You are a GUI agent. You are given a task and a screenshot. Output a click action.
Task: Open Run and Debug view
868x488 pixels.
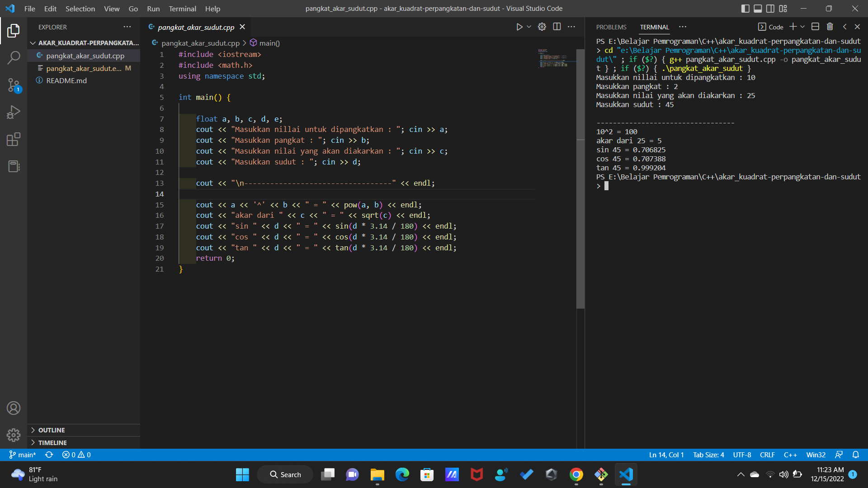(x=14, y=112)
